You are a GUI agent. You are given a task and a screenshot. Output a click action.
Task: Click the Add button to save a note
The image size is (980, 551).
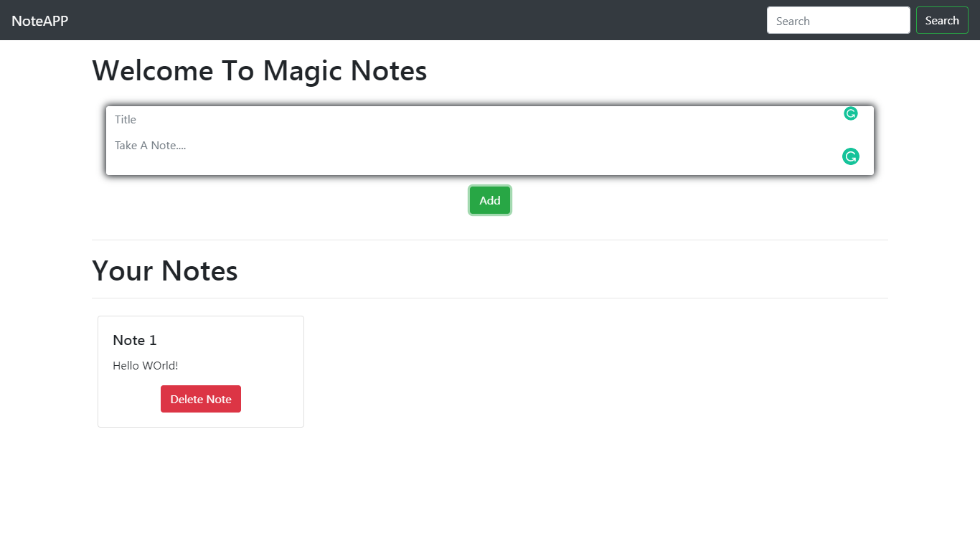(x=489, y=200)
